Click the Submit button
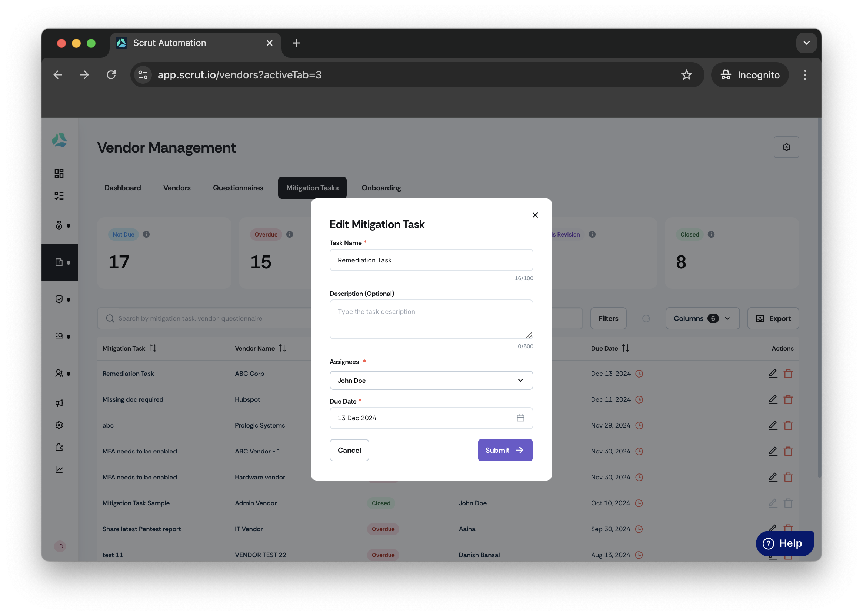 (505, 450)
